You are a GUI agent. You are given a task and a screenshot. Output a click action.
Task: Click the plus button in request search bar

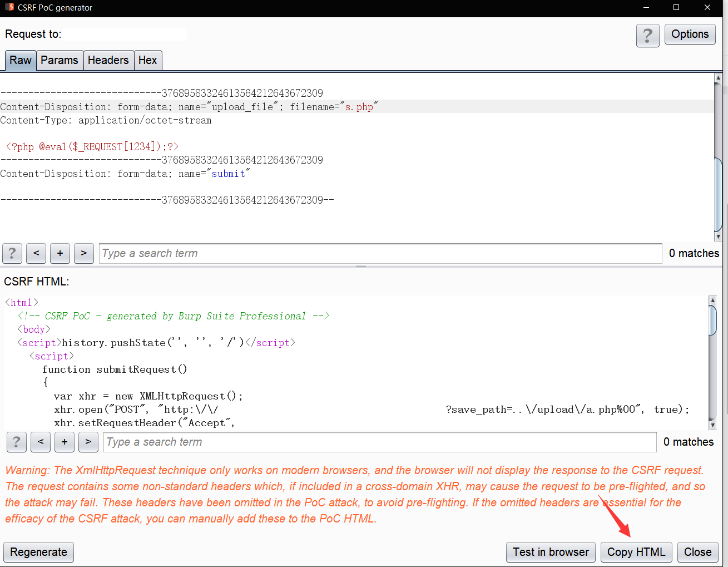click(x=60, y=253)
